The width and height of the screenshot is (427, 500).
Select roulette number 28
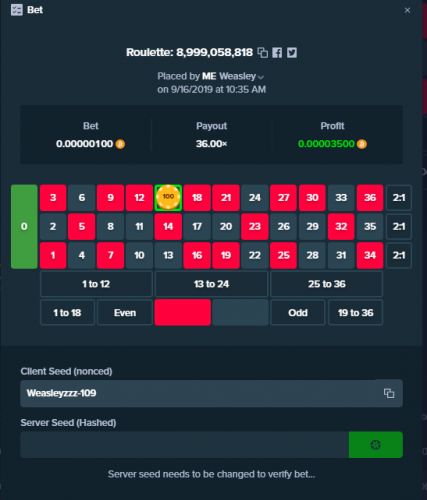(312, 255)
